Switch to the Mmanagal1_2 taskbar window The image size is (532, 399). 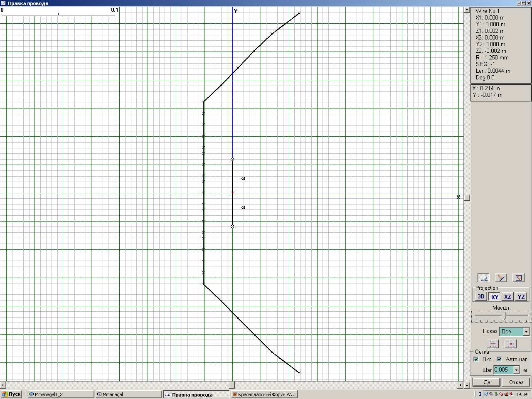(61, 394)
